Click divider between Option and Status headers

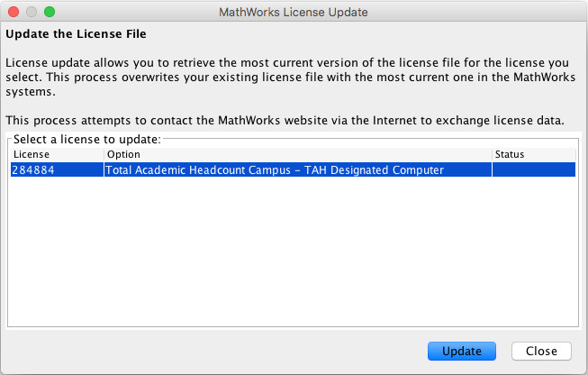pos(492,155)
